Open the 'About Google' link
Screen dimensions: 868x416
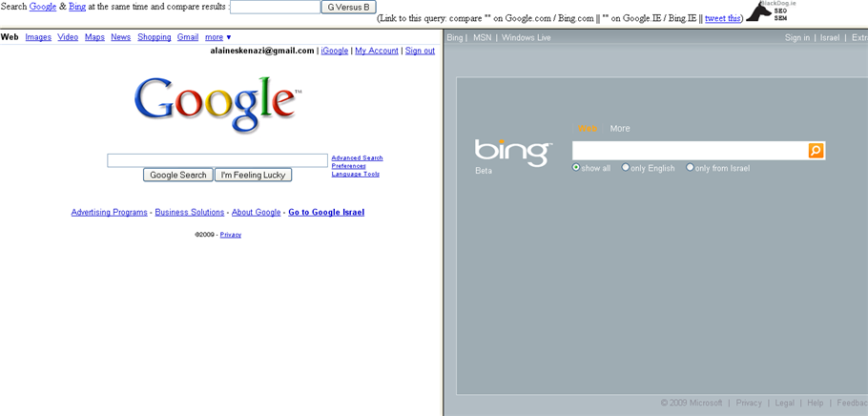point(257,212)
